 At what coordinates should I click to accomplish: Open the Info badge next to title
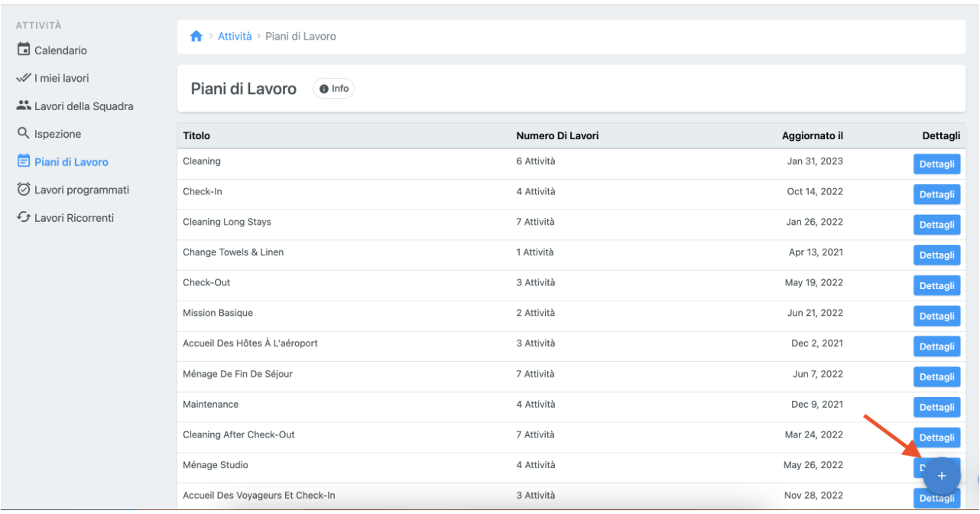(x=333, y=89)
